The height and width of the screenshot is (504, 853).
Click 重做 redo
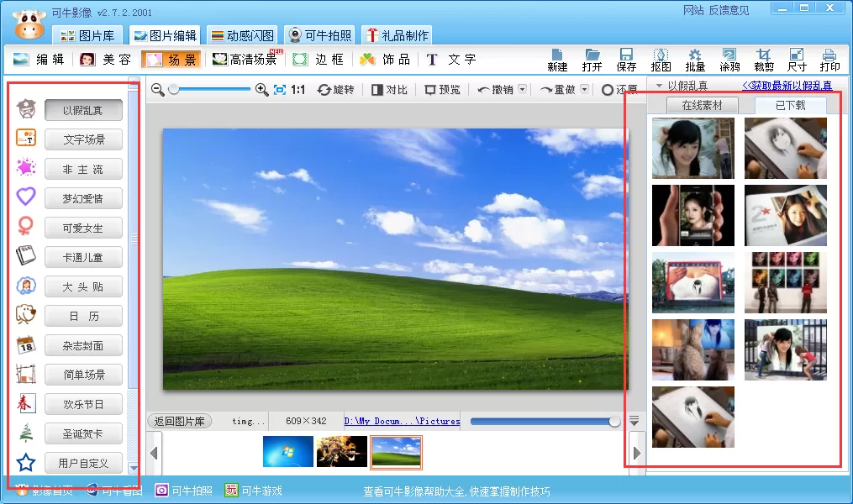tap(558, 90)
